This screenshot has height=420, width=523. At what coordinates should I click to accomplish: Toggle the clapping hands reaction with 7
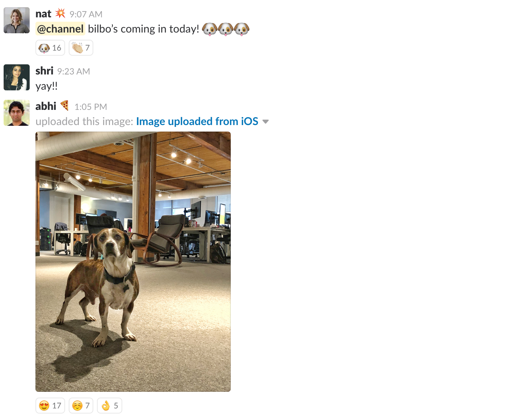(81, 48)
